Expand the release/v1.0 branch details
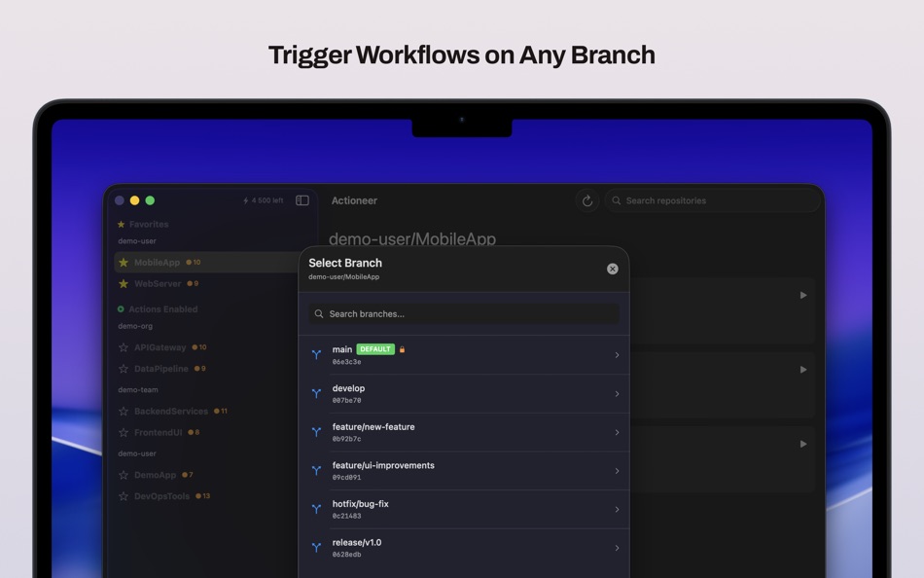This screenshot has width=924, height=578. coord(618,547)
